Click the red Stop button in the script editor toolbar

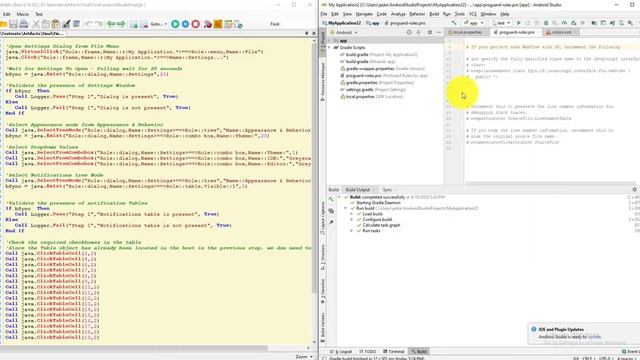(196, 24)
